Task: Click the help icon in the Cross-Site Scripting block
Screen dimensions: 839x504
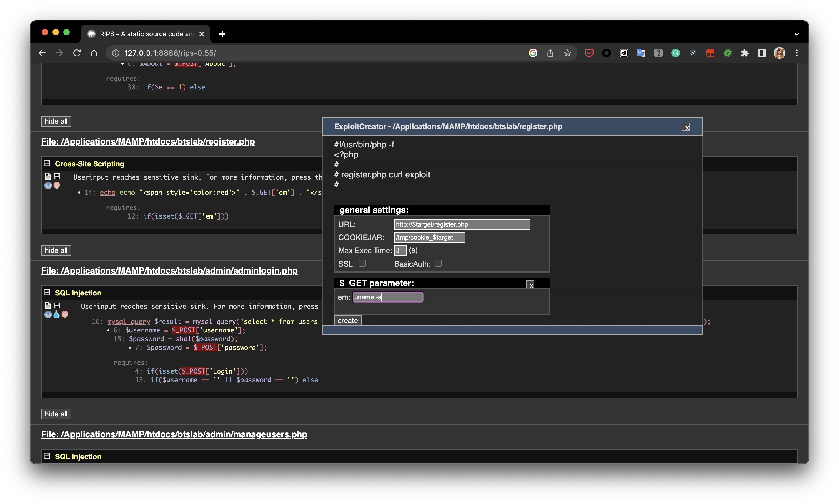Action: coord(48,186)
